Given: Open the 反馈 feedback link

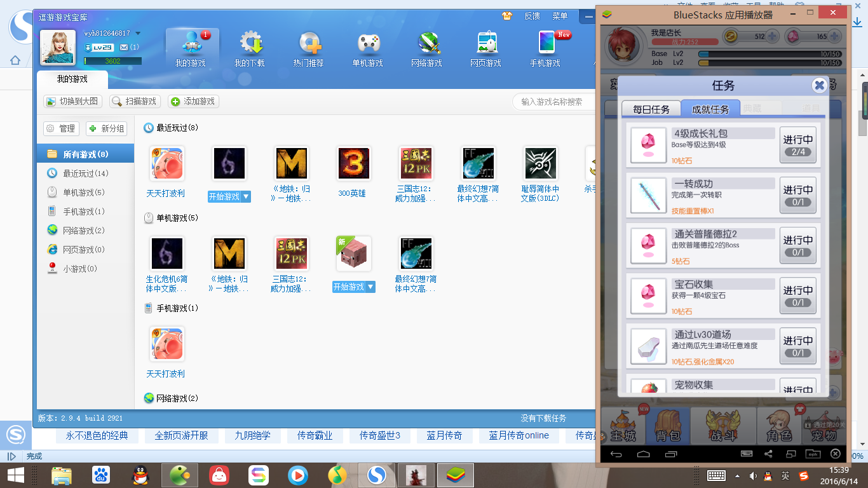Looking at the screenshot, I should [x=532, y=16].
